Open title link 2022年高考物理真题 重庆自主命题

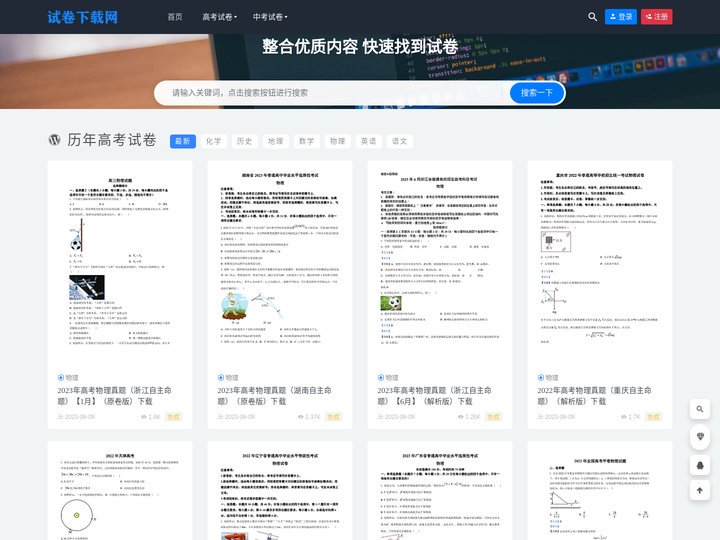tap(594, 396)
